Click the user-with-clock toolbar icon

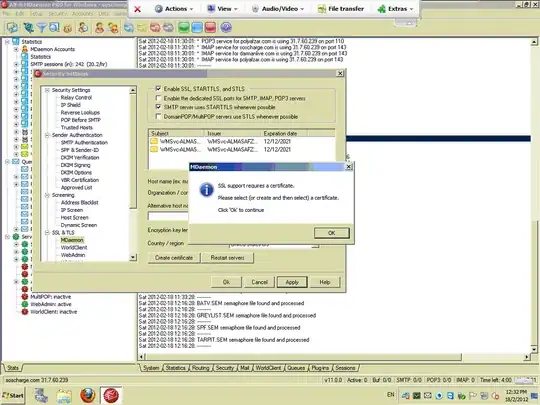coord(83,28)
